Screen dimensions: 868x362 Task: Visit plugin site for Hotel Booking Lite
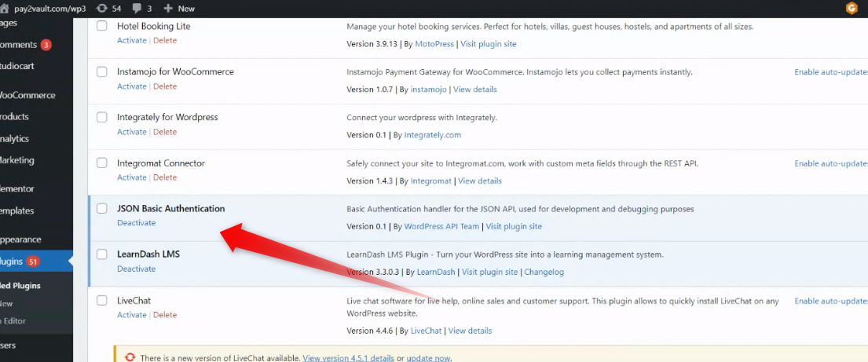(489, 44)
